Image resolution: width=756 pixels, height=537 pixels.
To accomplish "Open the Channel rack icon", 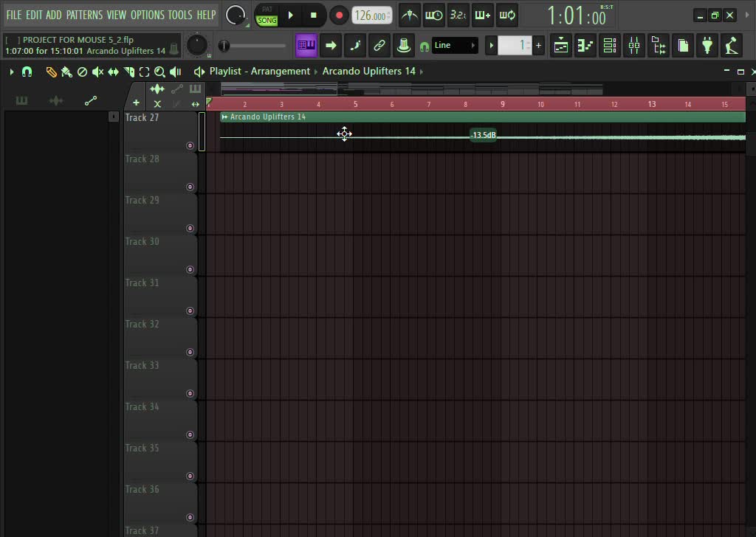I will click(x=610, y=46).
